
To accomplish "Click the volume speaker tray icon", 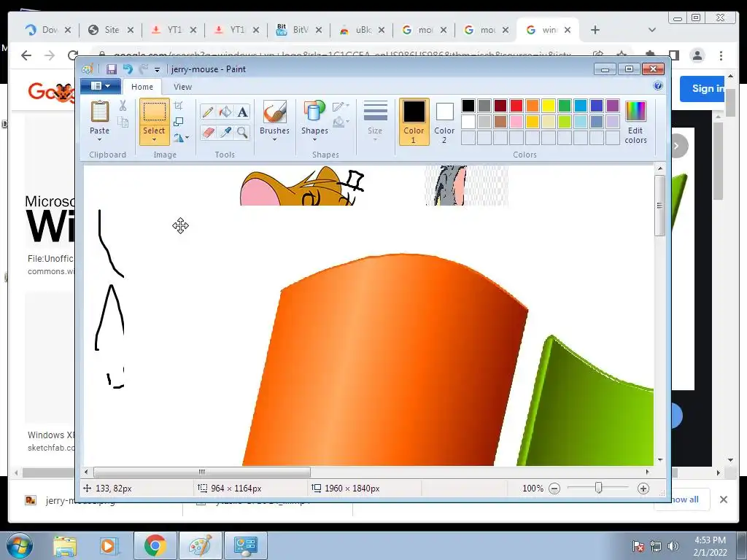I will [673, 546].
